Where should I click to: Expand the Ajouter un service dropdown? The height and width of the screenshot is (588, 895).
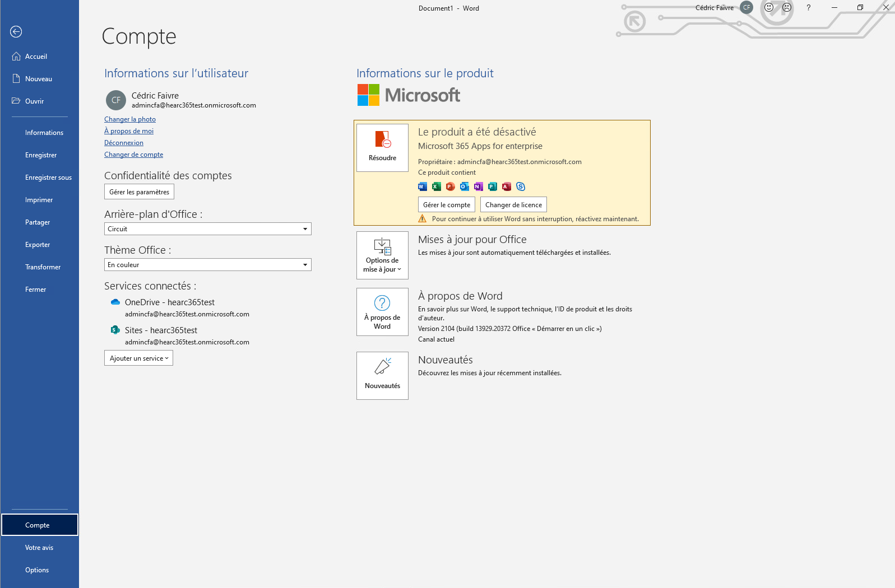(x=138, y=358)
